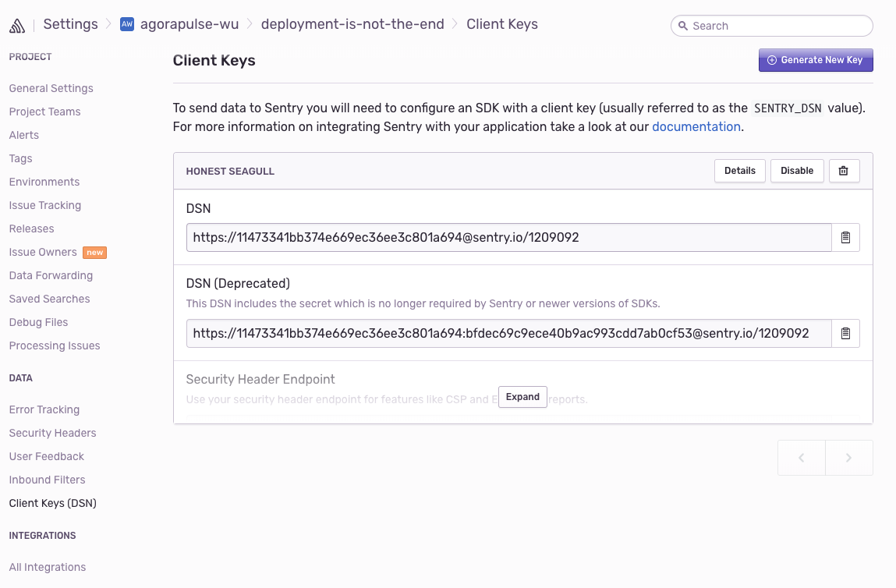Open General Settings in sidebar
896x588 pixels.
coord(51,88)
